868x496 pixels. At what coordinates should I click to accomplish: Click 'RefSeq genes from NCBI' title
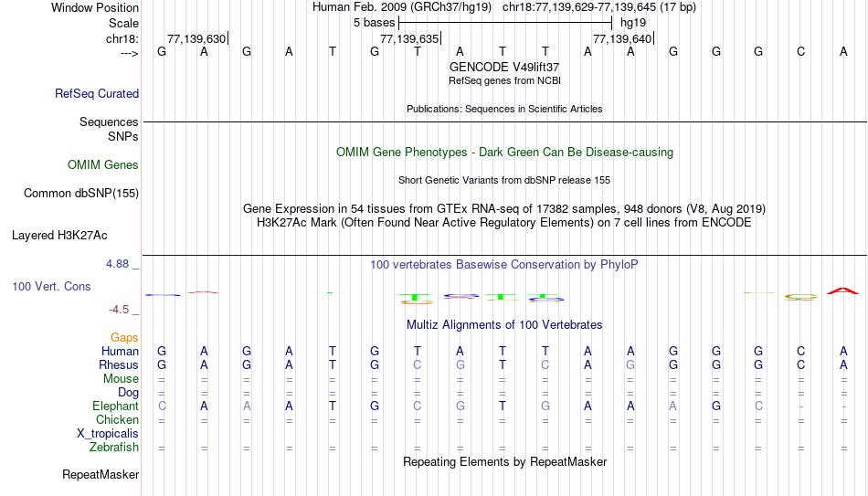(504, 80)
